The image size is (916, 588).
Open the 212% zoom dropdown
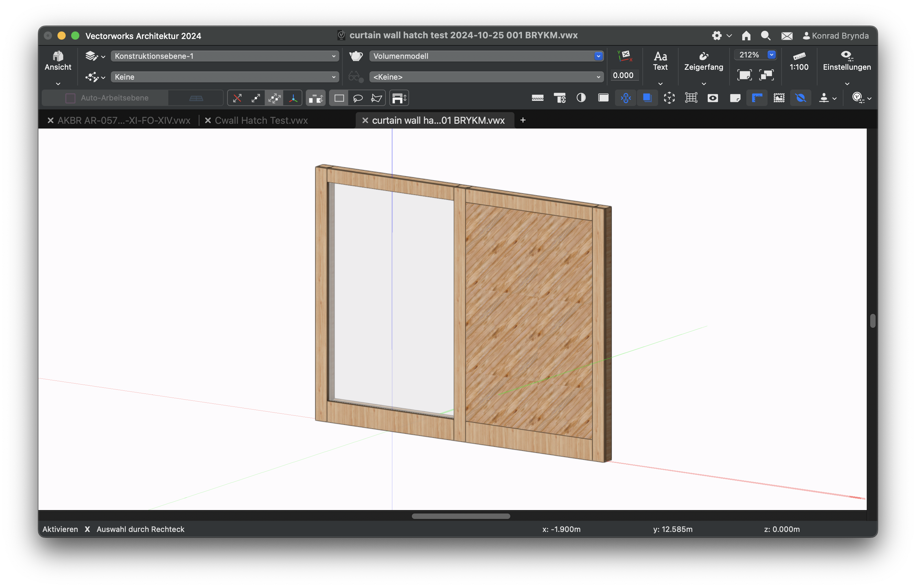coord(771,55)
